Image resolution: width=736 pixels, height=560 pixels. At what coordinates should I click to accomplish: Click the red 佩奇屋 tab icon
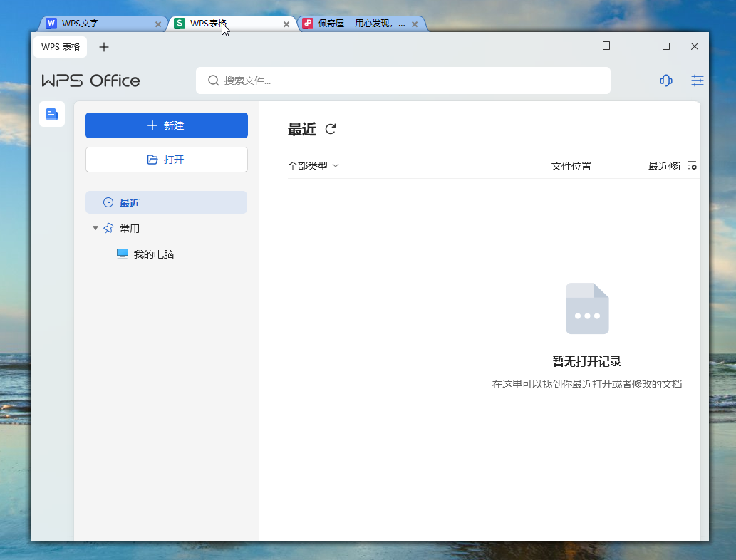pyautogui.click(x=308, y=24)
